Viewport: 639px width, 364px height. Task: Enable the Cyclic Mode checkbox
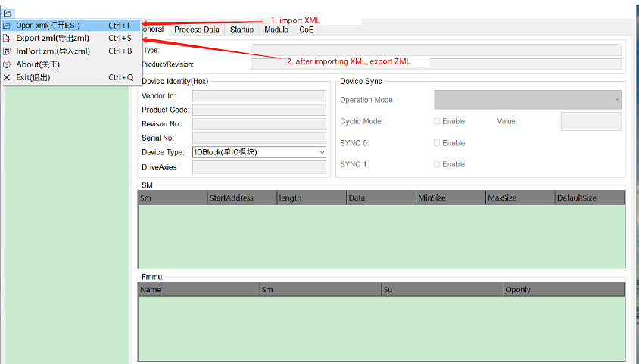[x=437, y=121]
